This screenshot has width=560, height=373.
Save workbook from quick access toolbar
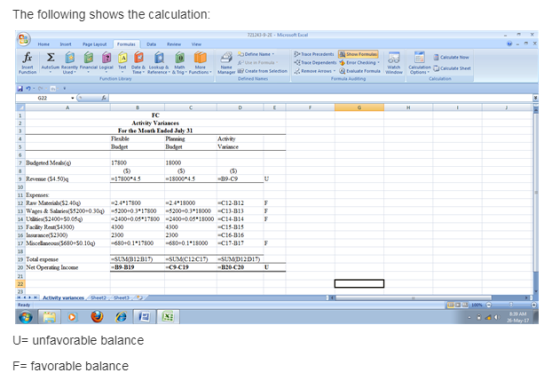click(20, 88)
